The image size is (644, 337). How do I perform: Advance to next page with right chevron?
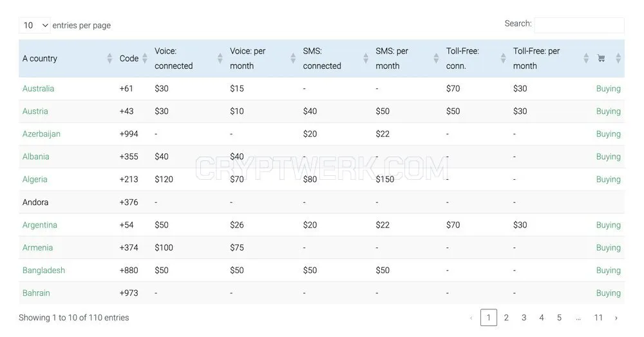tap(616, 318)
